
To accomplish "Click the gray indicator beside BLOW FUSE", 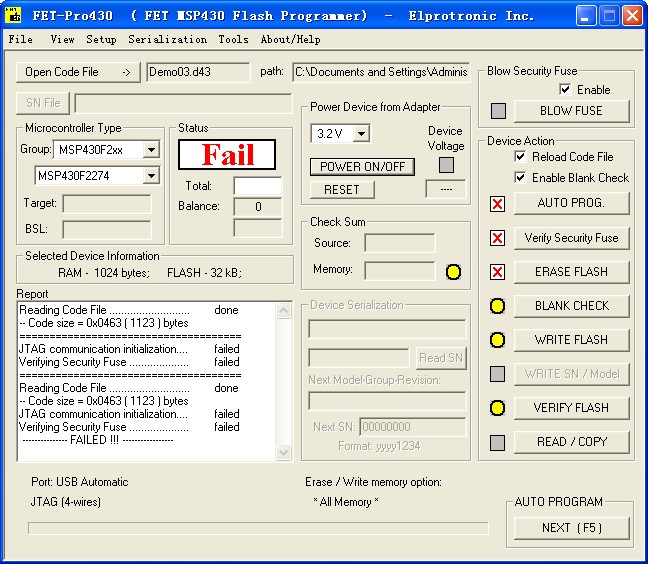I will 498,111.
